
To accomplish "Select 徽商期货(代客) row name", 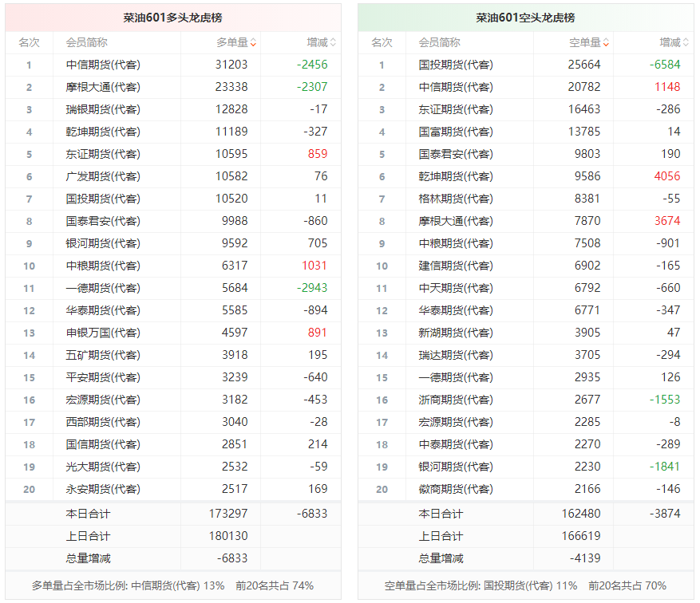I will [456, 489].
